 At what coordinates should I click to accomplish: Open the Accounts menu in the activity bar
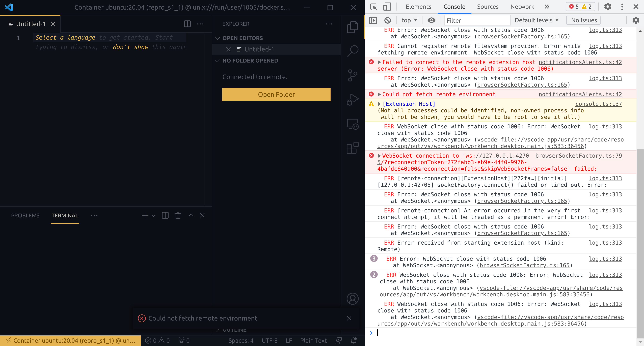pos(353,299)
